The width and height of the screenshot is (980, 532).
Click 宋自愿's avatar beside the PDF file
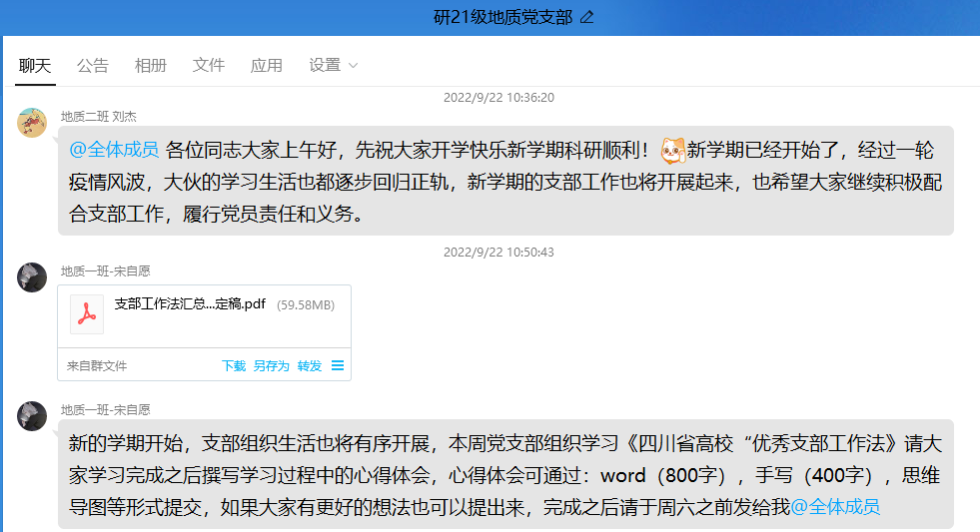pos(32,277)
